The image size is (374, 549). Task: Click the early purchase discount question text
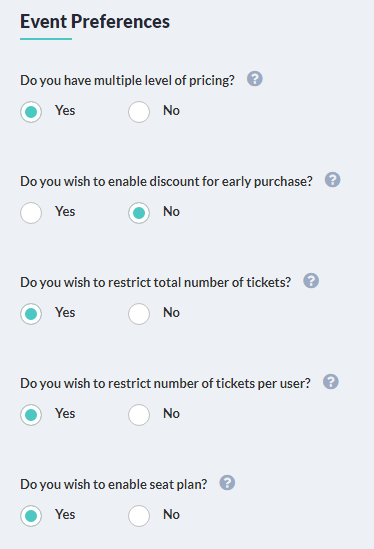[x=166, y=181]
